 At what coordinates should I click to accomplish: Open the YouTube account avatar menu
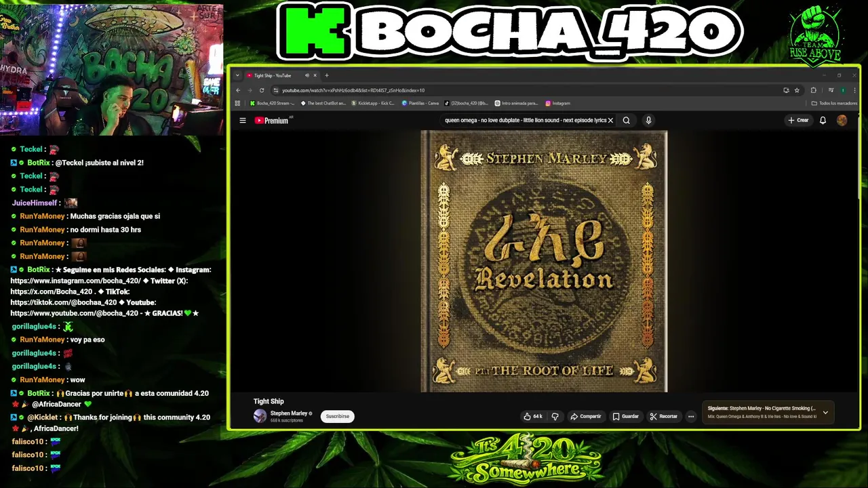[x=842, y=121]
